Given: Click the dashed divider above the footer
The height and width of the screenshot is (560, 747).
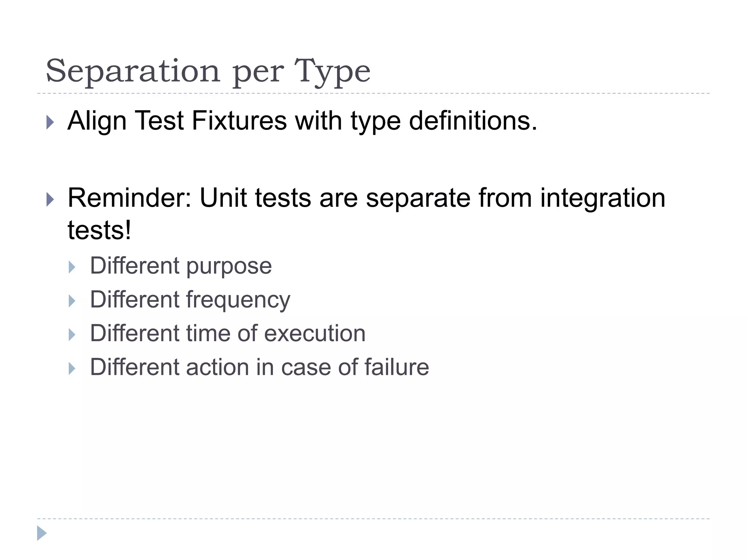Looking at the screenshot, I should [373, 518].
